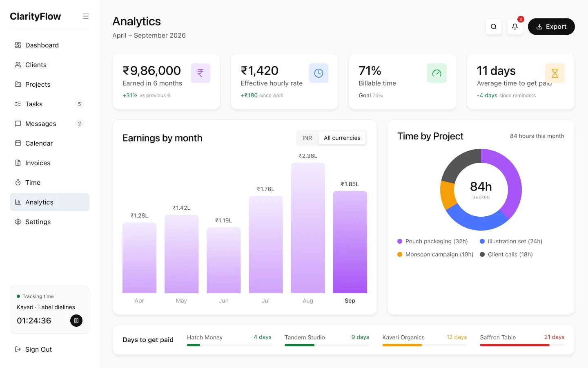Click the Settings gear icon
588x368 pixels.
tap(18, 222)
